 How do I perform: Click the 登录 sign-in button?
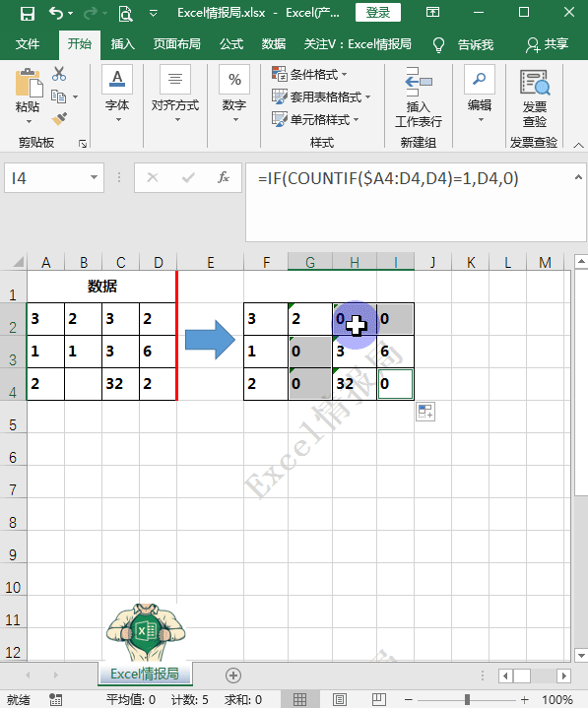click(x=378, y=13)
